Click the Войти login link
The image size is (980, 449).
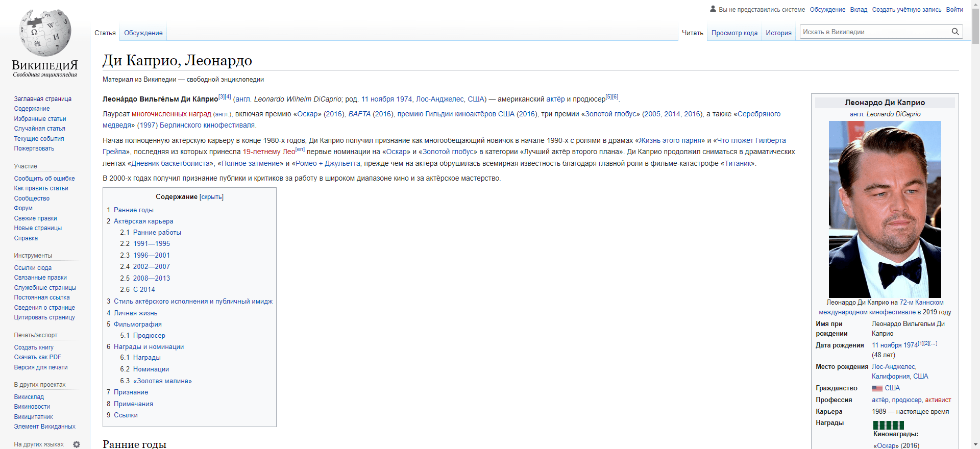954,9
